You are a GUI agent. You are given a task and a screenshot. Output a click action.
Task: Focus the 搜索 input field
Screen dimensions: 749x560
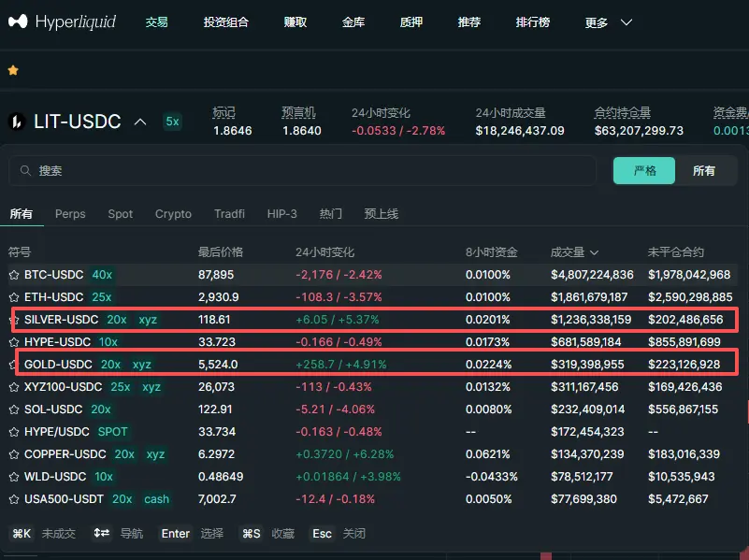[x=302, y=170]
